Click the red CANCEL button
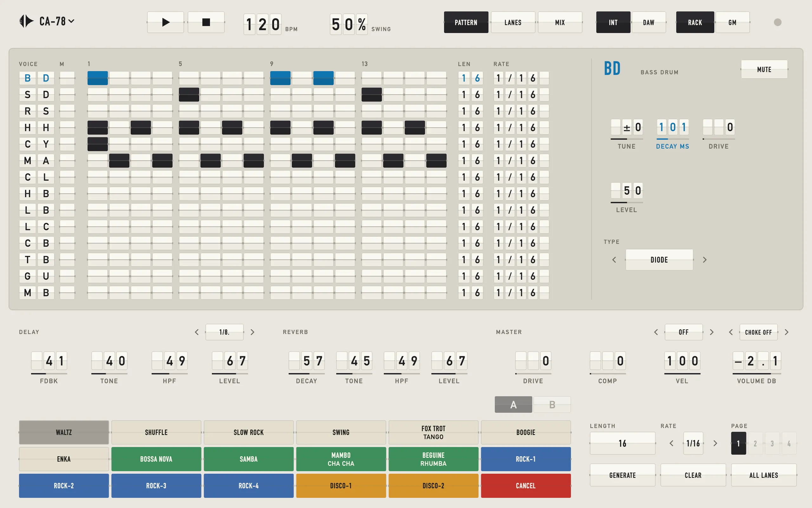The image size is (812, 508). (526, 485)
